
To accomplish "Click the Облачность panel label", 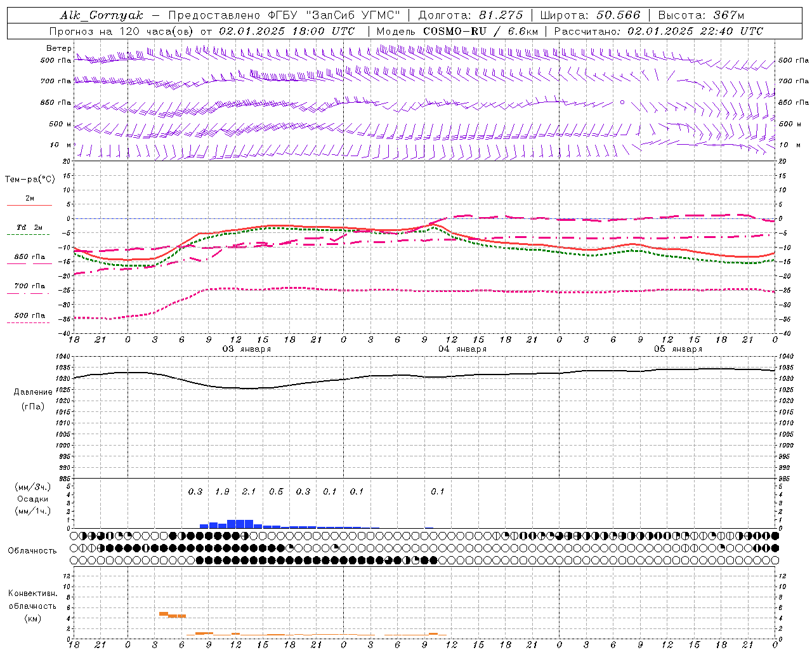I will 32,550.
